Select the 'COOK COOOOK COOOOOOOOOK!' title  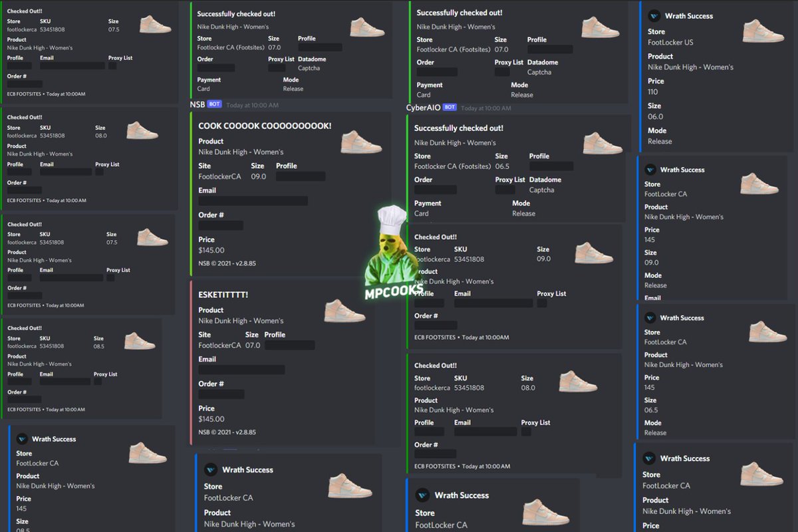265,126
